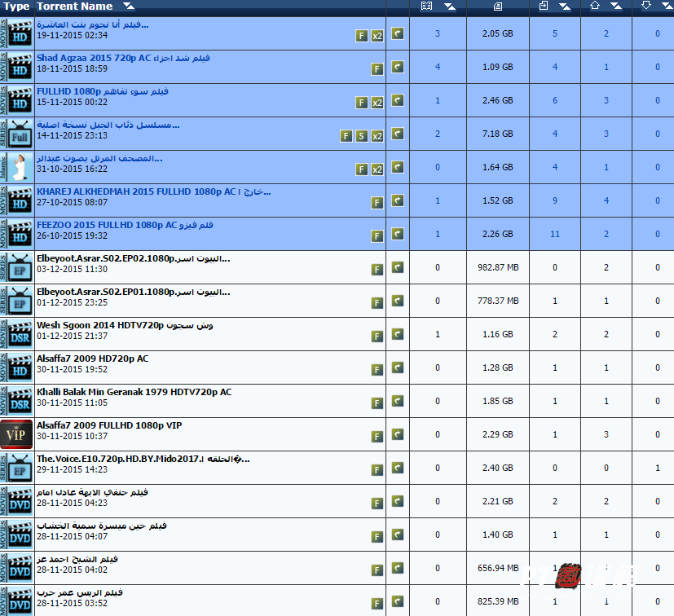Click the VIP category icon for Alsaffa7 FULLHD
Image resolution: width=674 pixels, height=616 pixels.
(x=16, y=435)
